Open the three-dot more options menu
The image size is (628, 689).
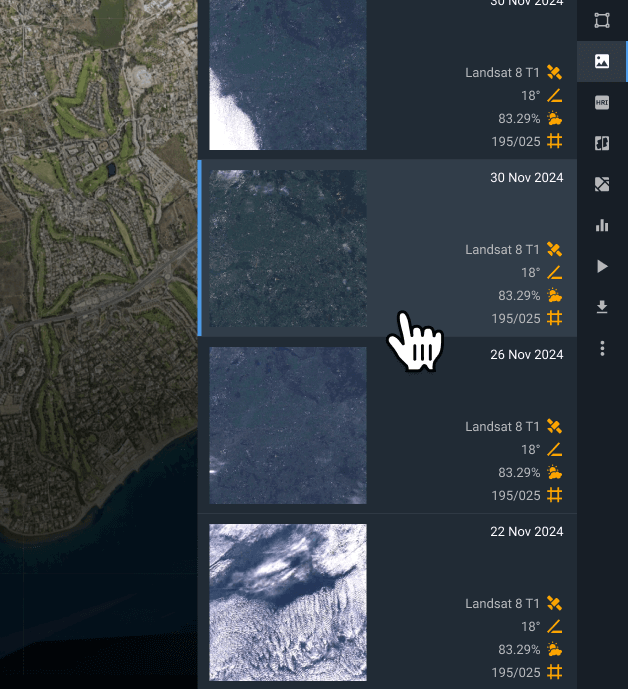click(x=602, y=348)
